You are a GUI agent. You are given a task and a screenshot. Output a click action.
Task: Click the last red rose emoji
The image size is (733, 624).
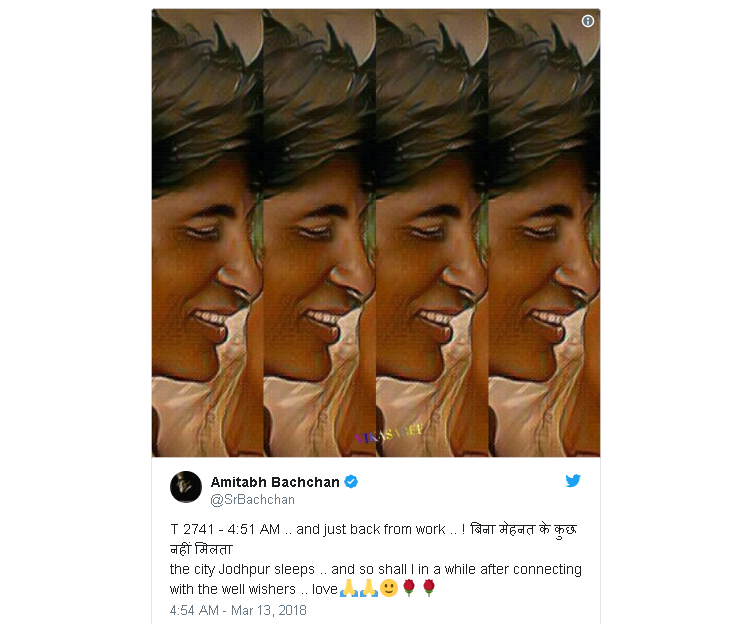pos(429,588)
